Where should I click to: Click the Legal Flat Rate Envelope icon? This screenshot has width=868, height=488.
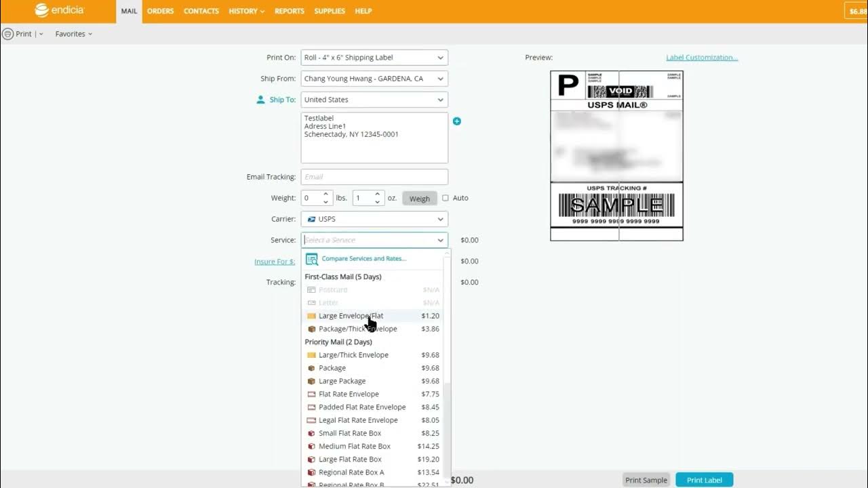(x=311, y=420)
